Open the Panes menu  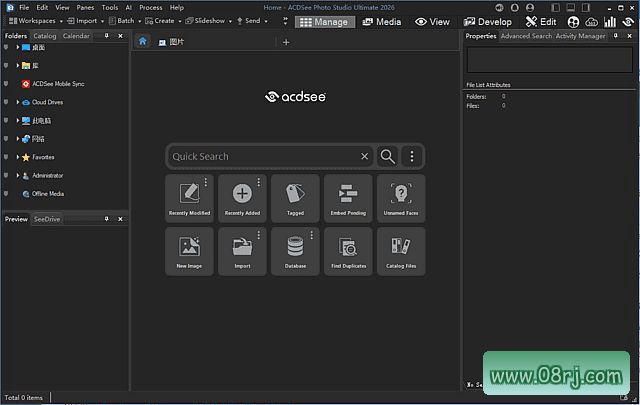(x=85, y=7)
